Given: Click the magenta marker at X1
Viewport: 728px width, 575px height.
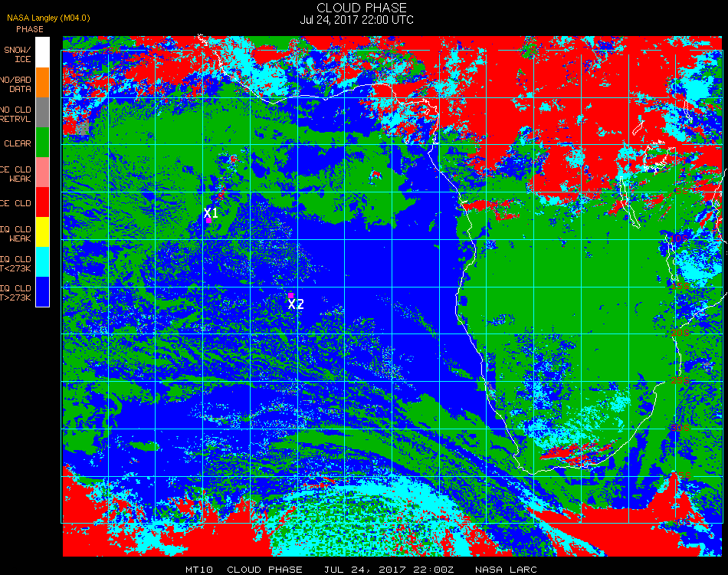Looking at the screenshot, I should [x=208, y=221].
